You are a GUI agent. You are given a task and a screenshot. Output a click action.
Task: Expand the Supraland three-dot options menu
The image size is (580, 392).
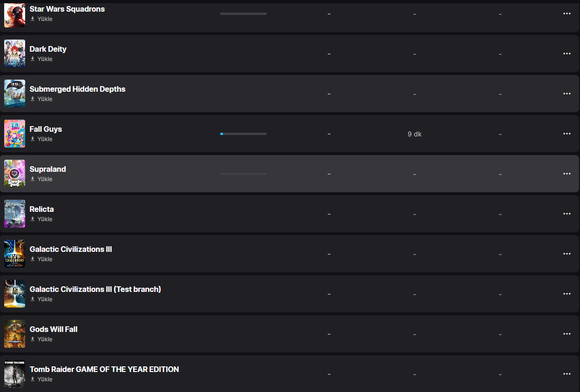click(x=567, y=174)
